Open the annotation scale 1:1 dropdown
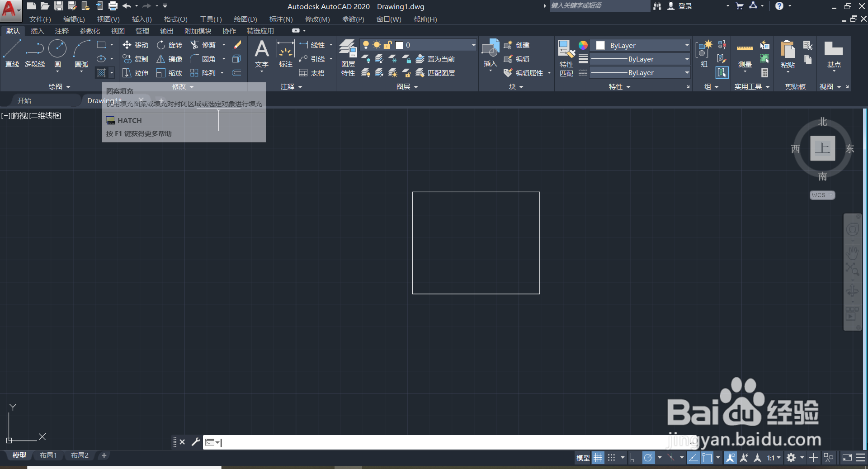 click(774, 458)
